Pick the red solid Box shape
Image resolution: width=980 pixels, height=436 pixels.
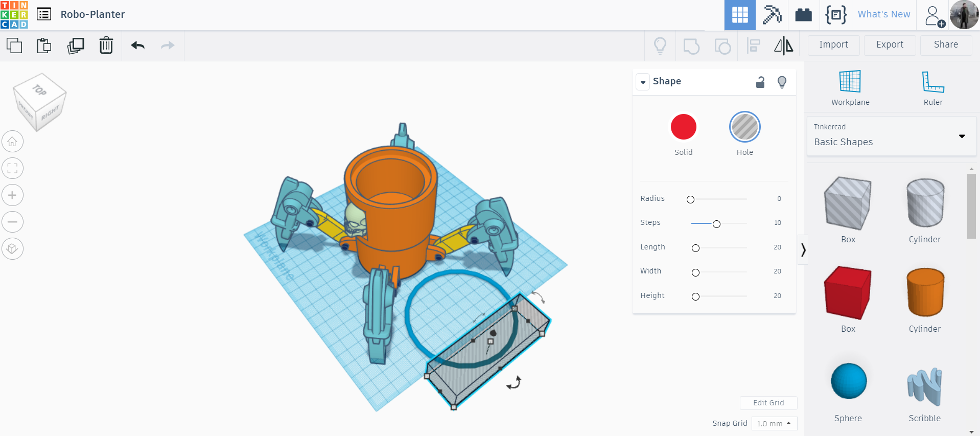pos(848,292)
